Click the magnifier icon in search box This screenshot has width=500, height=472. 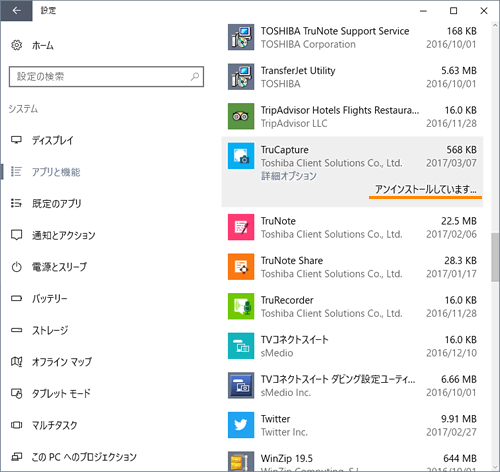pyautogui.click(x=195, y=77)
